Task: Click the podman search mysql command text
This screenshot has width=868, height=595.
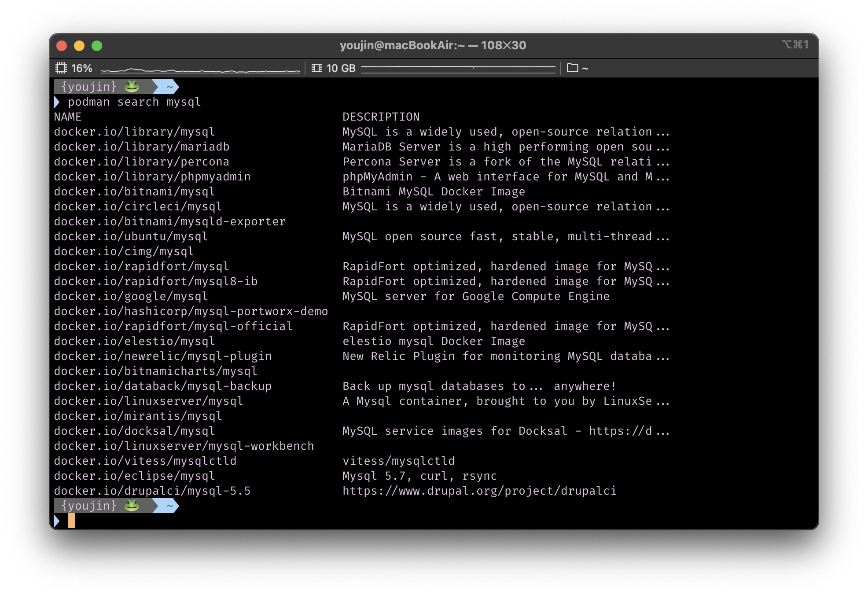Action: pyautogui.click(x=134, y=102)
